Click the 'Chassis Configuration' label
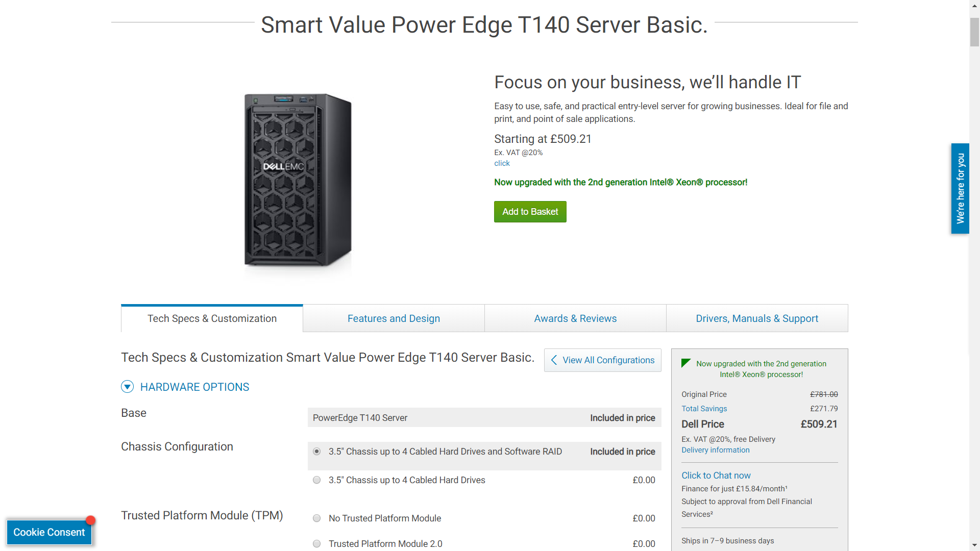 tap(177, 446)
